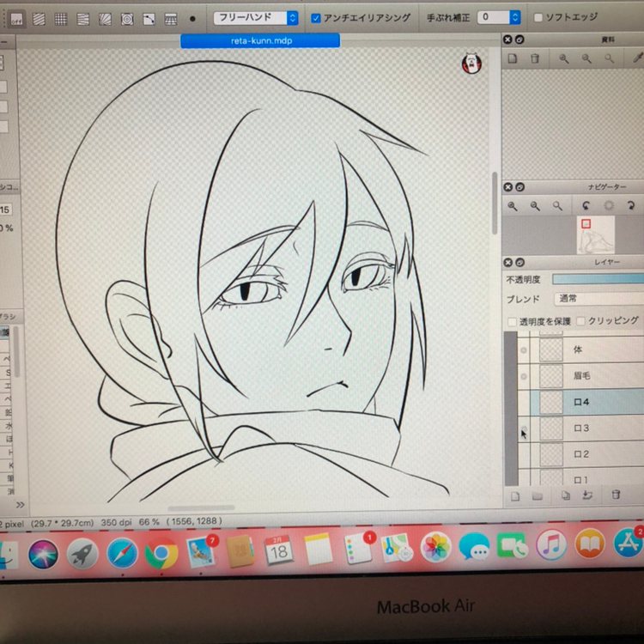Zoom in on the 資料 reference panel
Image resolution: width=644 pixels, height=644 pixels.
pyautogui.click(x=564, y=58)
